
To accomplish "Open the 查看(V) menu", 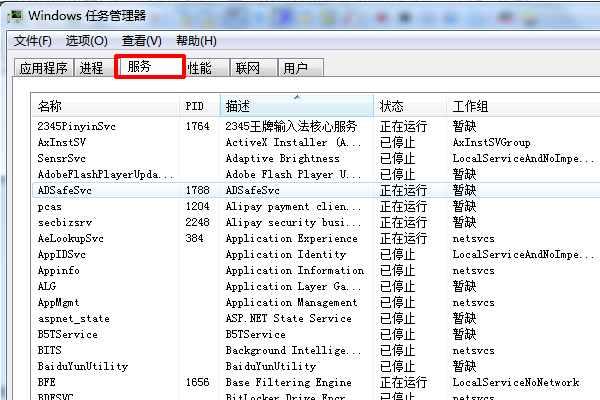I will pyautogui.click(x=141, y=41).
